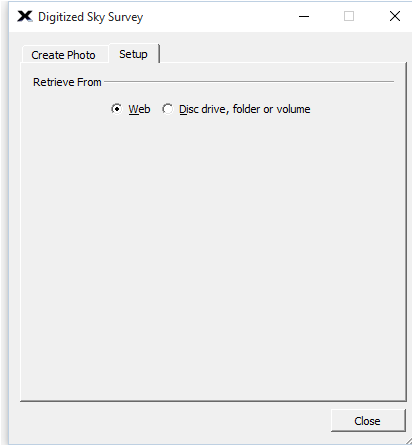
Task: Click the resize grip in window corner
Action: [x=409, y=441]
